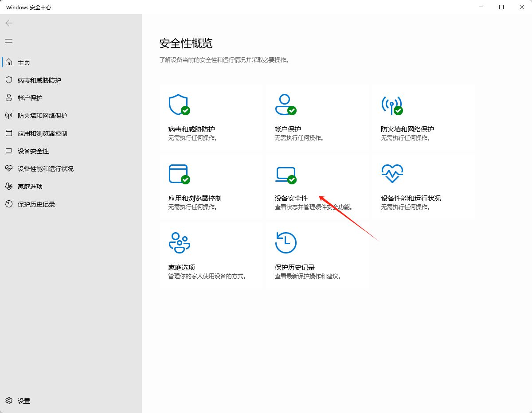
Task: Click the large family icon on 家庭选项 card
Action: (x=179, y=242)
